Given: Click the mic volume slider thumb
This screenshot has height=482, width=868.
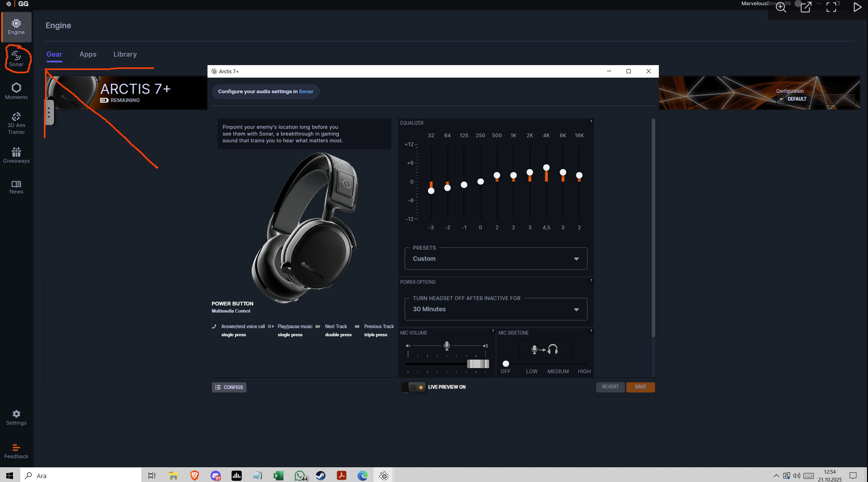Looking at the screenshot, I should [478, 364].
